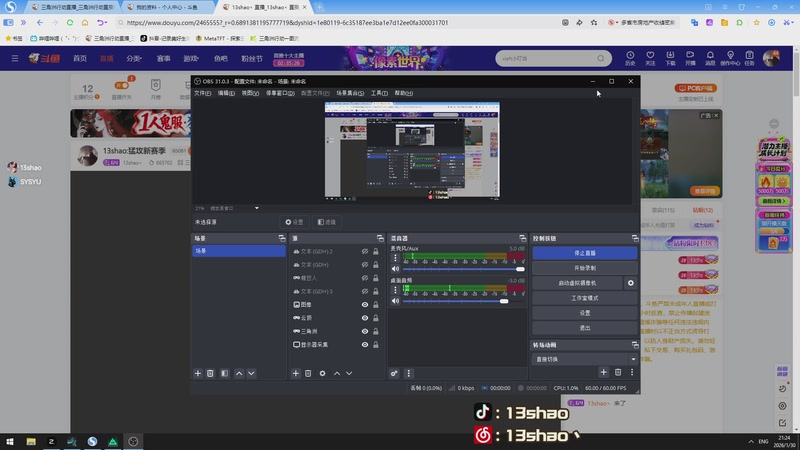Focus the Douyu search input field

click(x=548, y=58)
